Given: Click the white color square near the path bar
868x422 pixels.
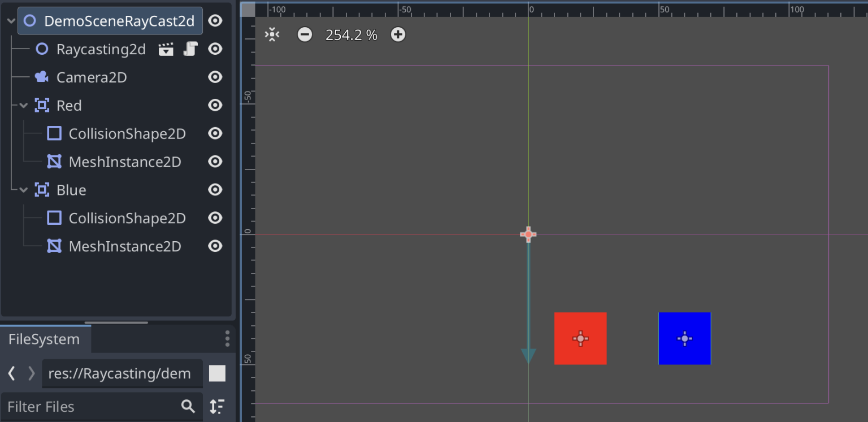Looking at the screenshot, I should coord(218,373).
